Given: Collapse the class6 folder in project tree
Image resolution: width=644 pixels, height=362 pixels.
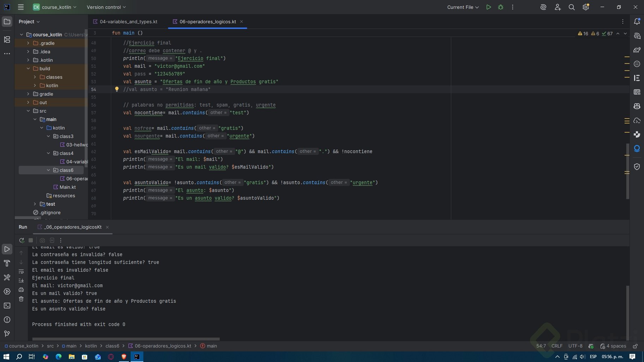Looking at the screenshot, I should tap(48, 170).
